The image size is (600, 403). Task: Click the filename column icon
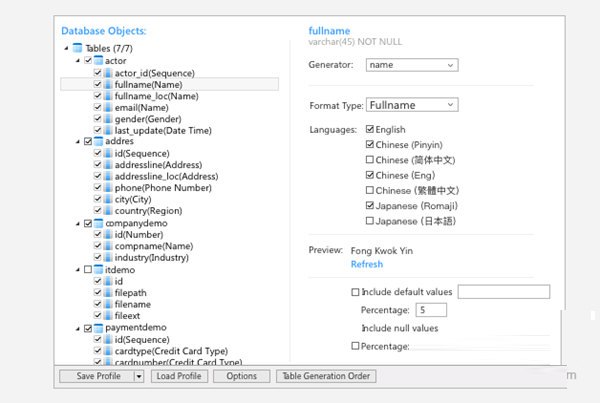pyautogui.click(x=108, y=304)
